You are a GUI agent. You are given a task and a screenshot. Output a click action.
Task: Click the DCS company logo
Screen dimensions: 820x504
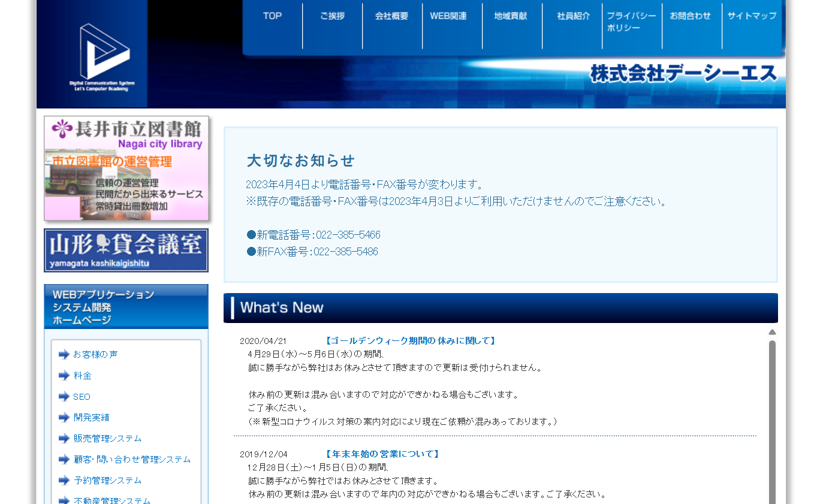point(102,56)
